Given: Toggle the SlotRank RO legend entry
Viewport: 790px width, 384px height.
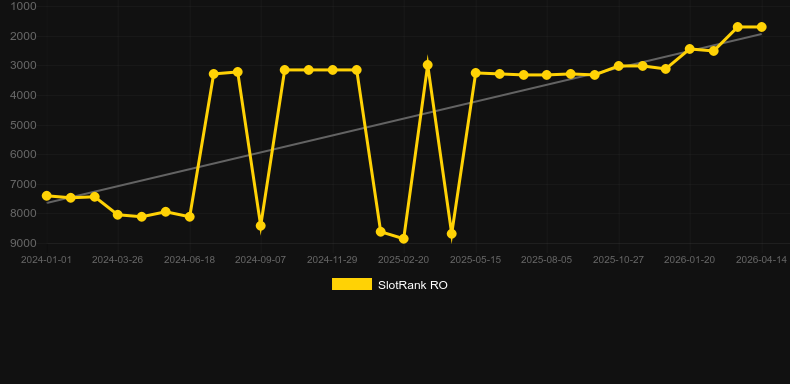Looking at the screenshot, I should [x=389, y=285].
